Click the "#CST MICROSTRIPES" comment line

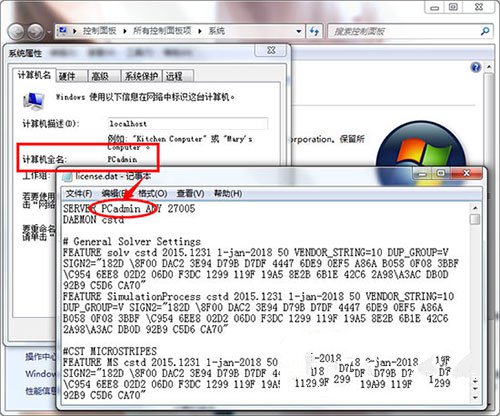coord(110,351)
